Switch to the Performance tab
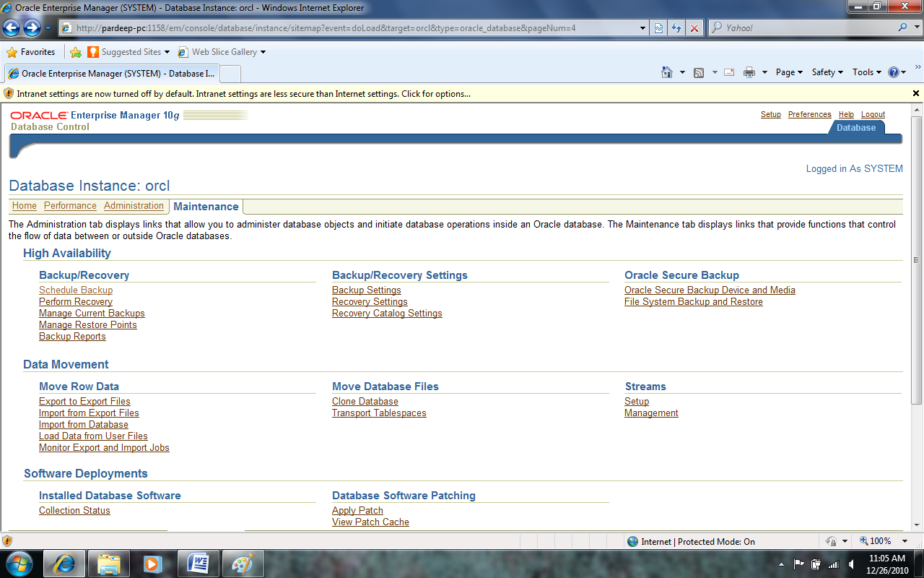The width and height of the screenshot is (924, 578). [x=70, y=206]
